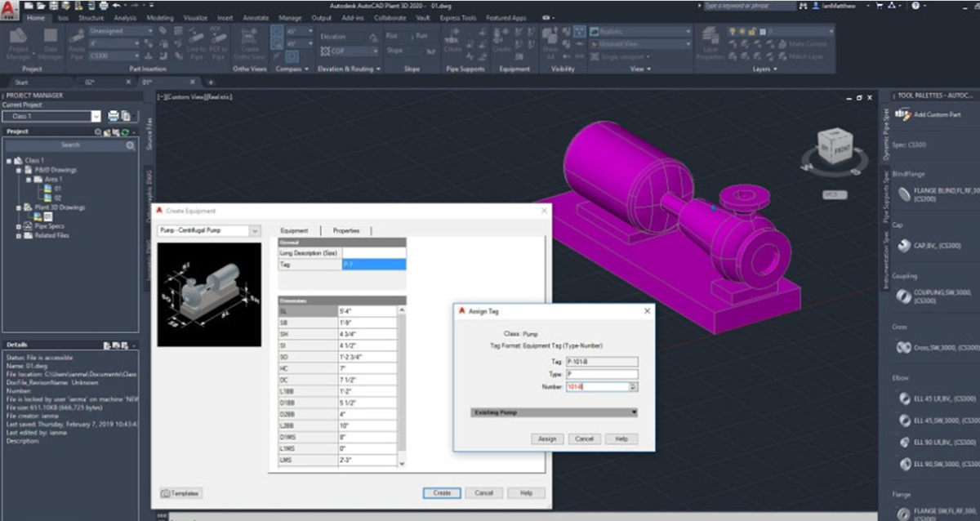Viewport: 980px width, 521px height.
Task: Click the Assign button
Action: click(x=547, y=439)
